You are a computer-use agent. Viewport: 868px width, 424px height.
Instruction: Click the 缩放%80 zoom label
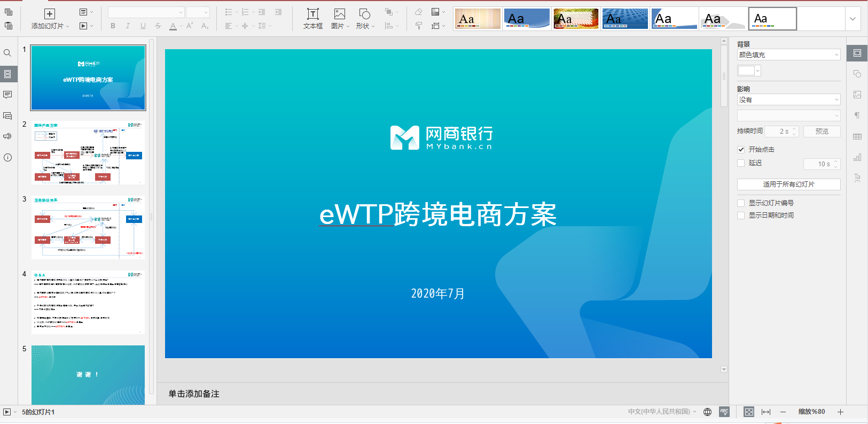pyautogui.click(x=811, y=412)
